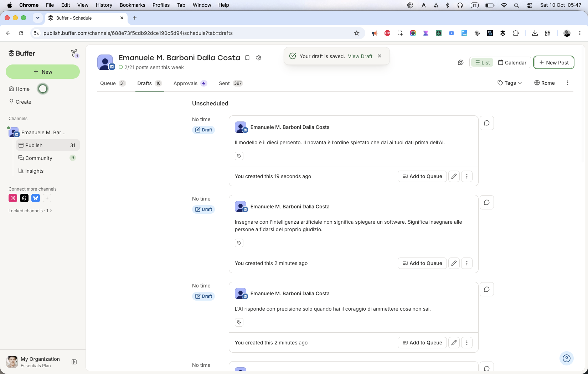Add a tag to the 'L'AI risponde' draft
This screenshot has height=374, width=588.
pos(239,322)
